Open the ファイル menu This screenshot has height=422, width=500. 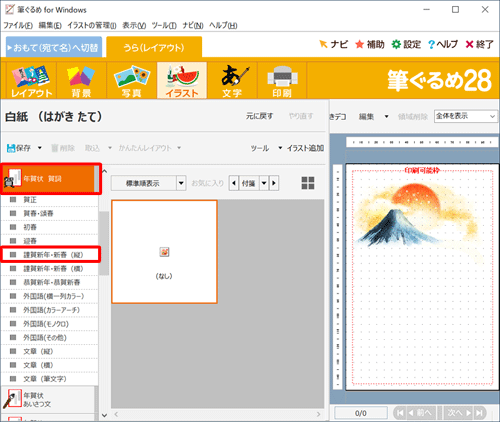[18, 25]
